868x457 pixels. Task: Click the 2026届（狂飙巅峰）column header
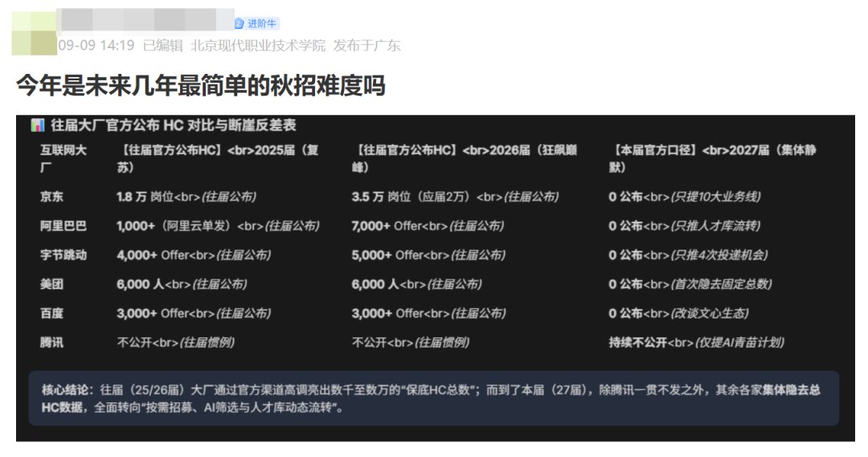point(465,158)
